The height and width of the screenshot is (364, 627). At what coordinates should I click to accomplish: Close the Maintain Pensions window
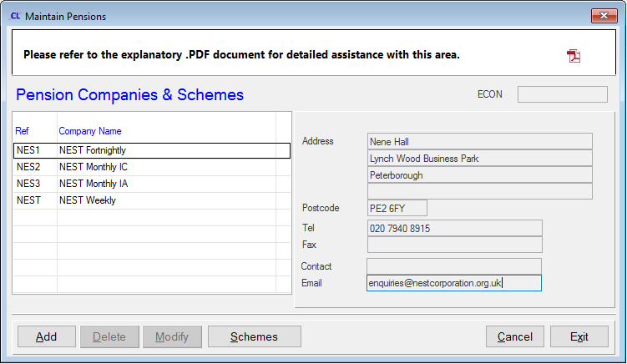tap(604, 16)
